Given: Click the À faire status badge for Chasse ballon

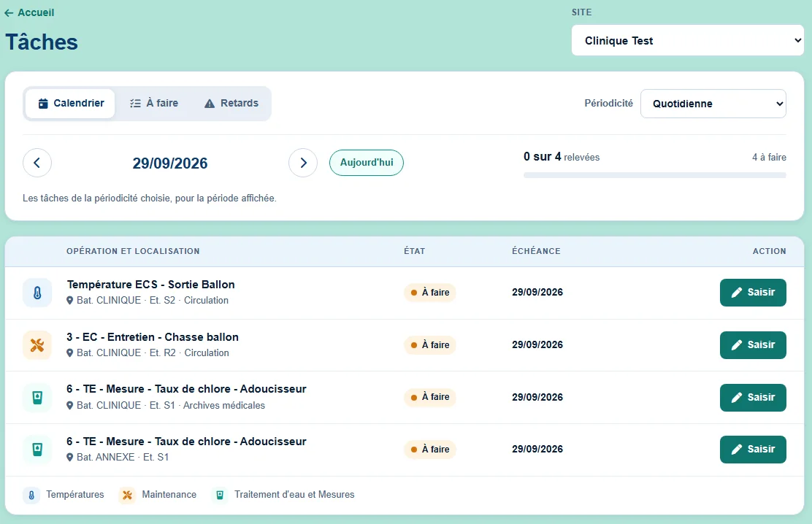Looking at the screenshot, I should [x=430, y=345].
